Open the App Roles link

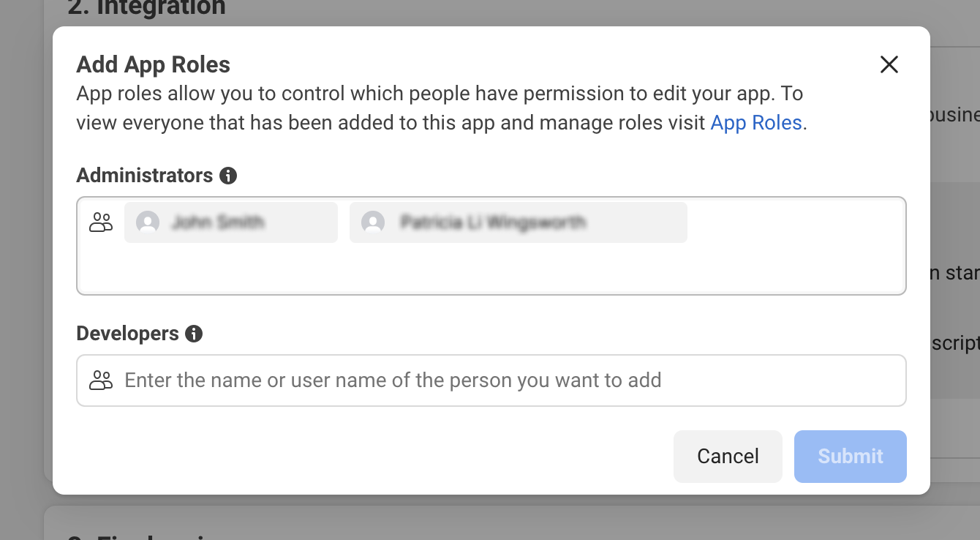point(756,122)
